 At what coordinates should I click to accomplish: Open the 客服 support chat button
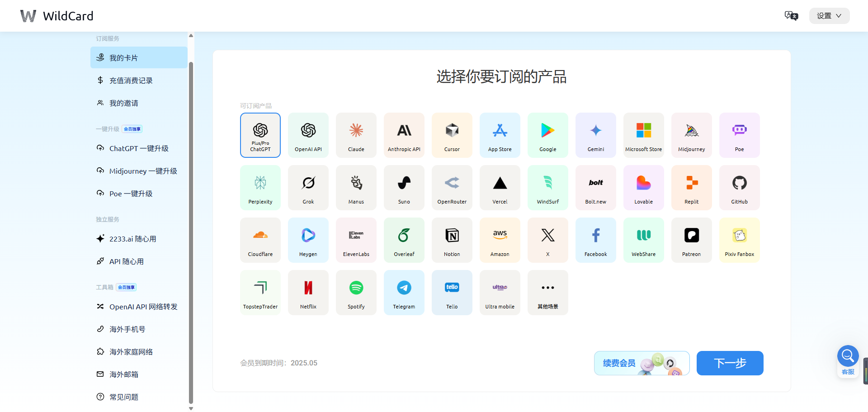click(x=848, y=361)
